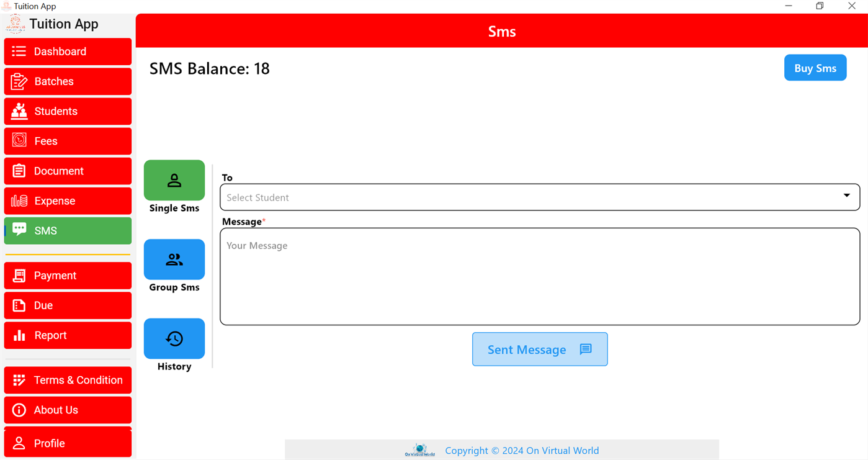Image resolution: width=868 pixels, height=460 pixels.
Task: Open the Document menu item
Action: coord(68,171)
